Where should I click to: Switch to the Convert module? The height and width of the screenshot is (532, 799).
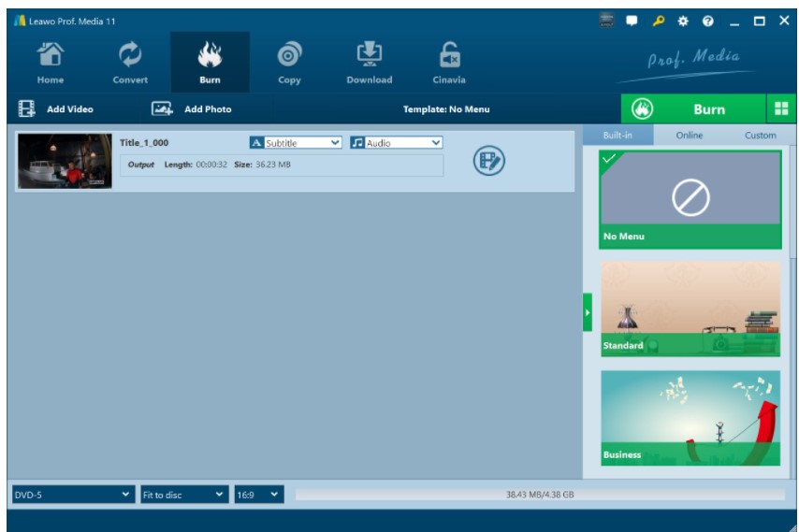[130, 63]
